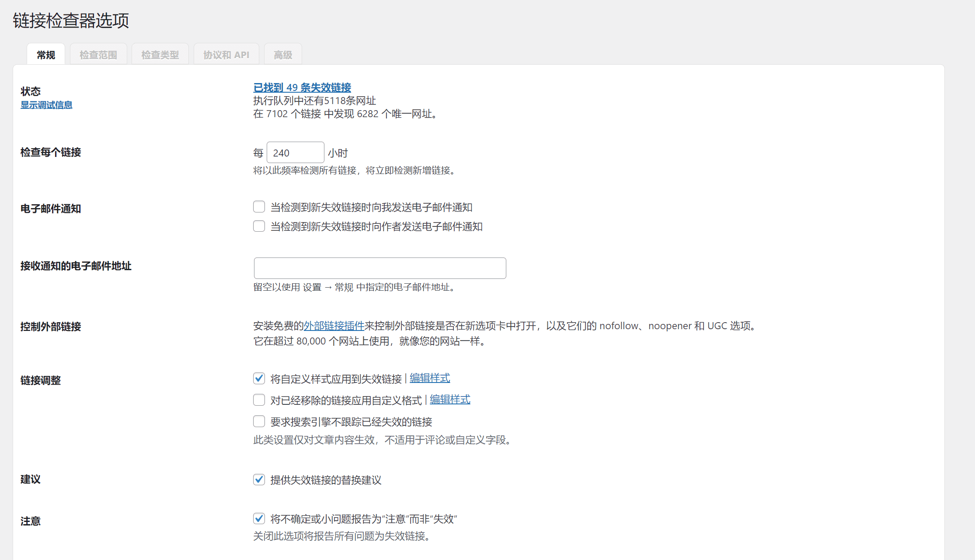Click the 240 hours check interval field

pyautogui.click(x=295, y=152)
